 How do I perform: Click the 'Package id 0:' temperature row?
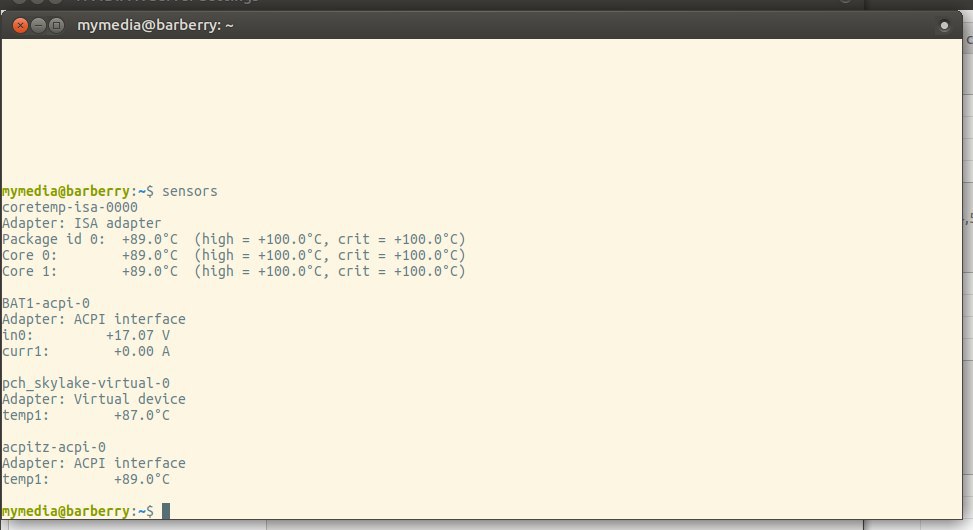pyautogui.click(x=234, y=240)
